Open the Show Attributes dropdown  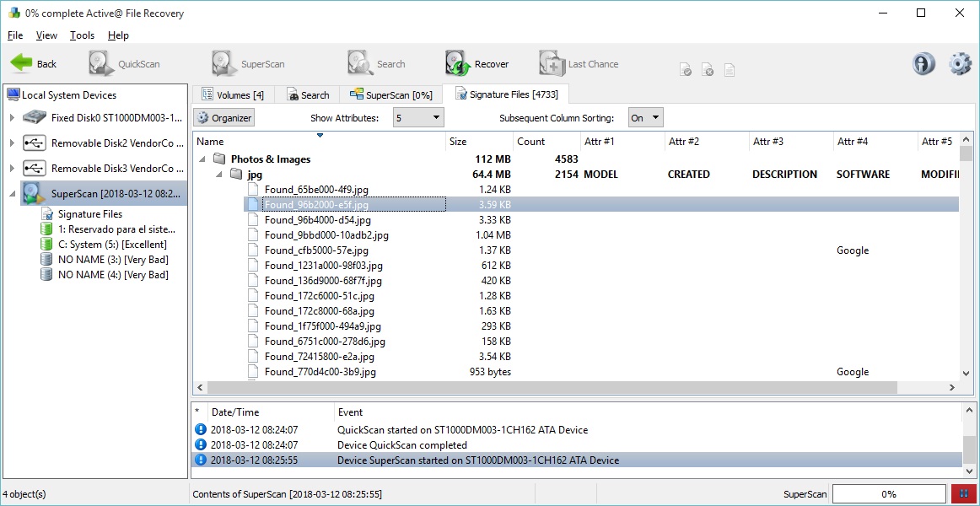tap(418, 117)
